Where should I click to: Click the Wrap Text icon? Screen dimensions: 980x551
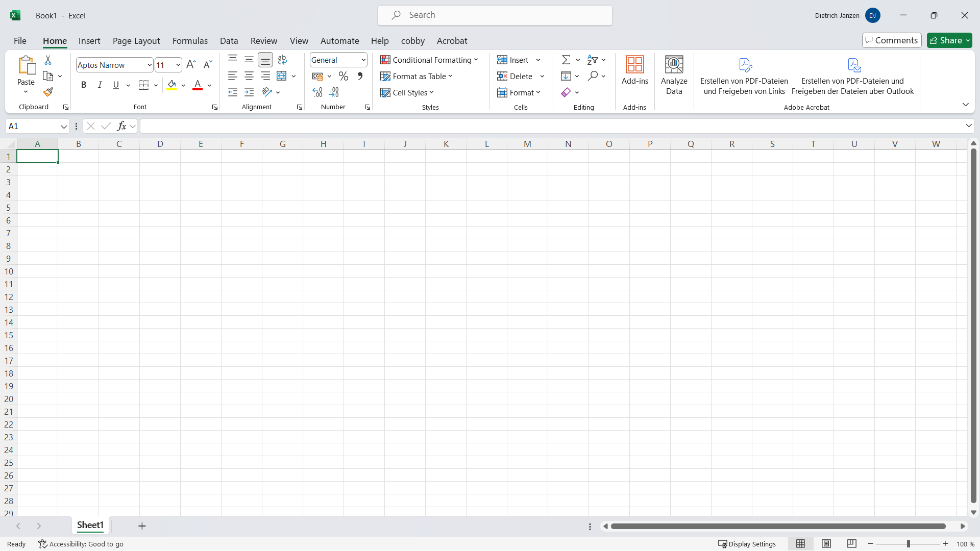coord(282,60)
